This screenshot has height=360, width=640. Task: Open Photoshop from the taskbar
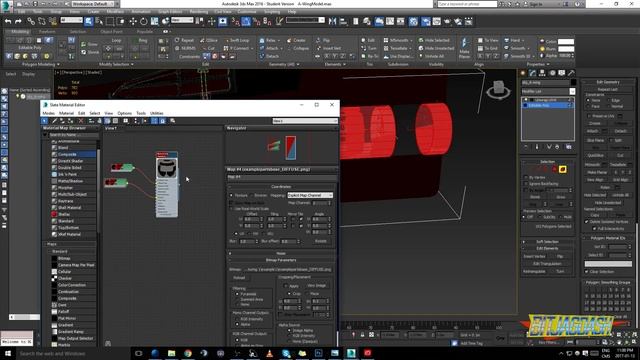pyautogui.click(x=318, y=353)
